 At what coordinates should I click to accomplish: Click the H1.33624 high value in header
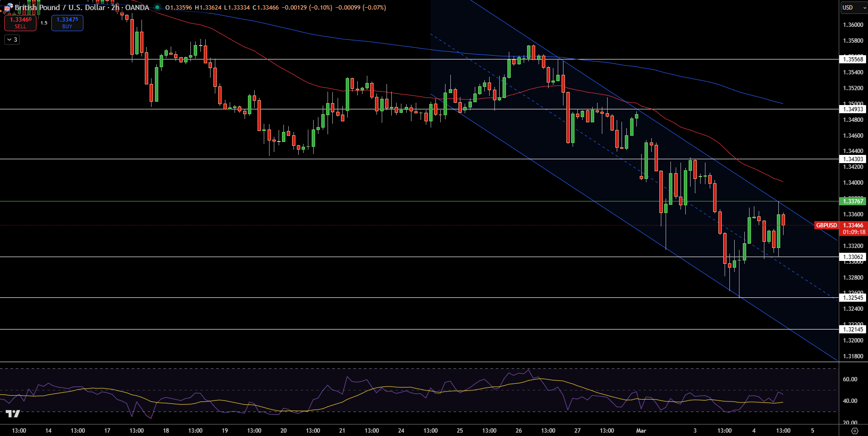click(x=208, y=8)
